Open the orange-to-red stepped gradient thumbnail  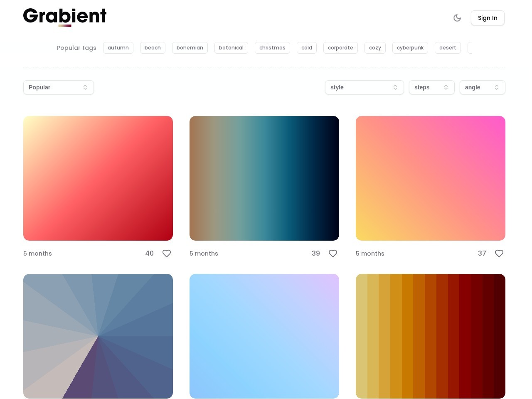pyautogui.click(x=430, y=336)
